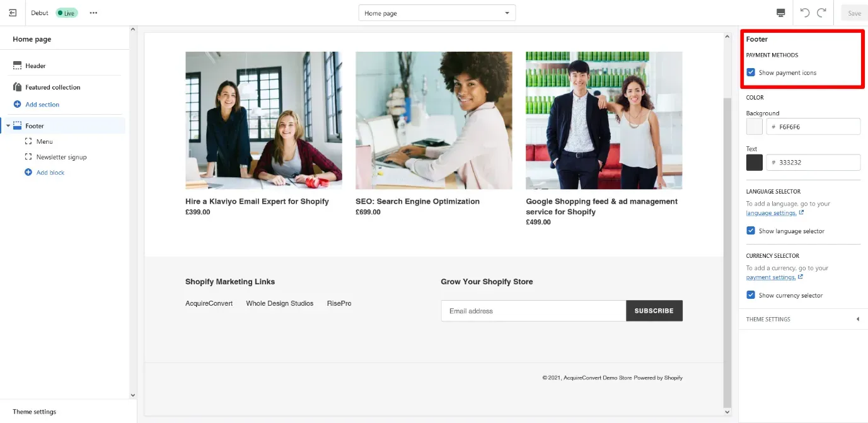Select the Newsletter signup block
868x423 pixels.
coord(61,157)
